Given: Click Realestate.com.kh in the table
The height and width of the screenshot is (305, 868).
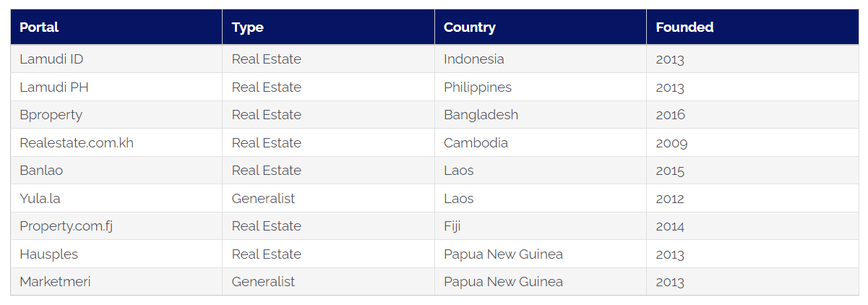Looking at the screenshot, I should click(x=77, y=143).
